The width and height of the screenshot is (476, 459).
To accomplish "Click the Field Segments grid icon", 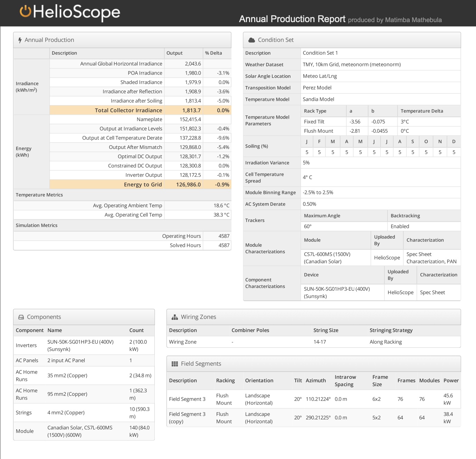I will click(175, 364).
